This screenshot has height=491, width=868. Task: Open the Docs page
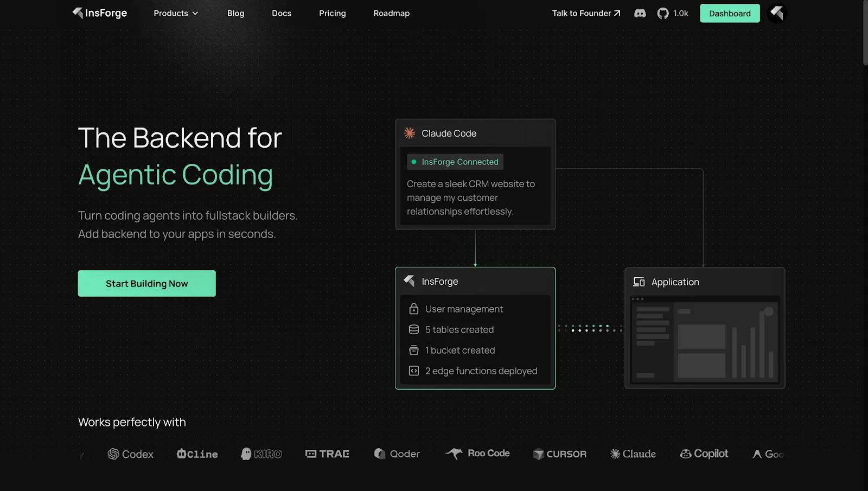282,13
